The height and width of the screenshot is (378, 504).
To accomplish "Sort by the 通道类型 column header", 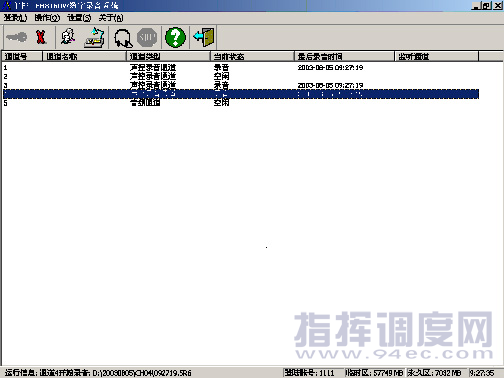I will (169, 56).
